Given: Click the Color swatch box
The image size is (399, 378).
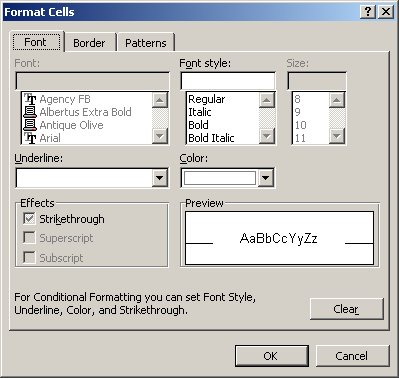Looking at the screenshot, I should point(220,178).
